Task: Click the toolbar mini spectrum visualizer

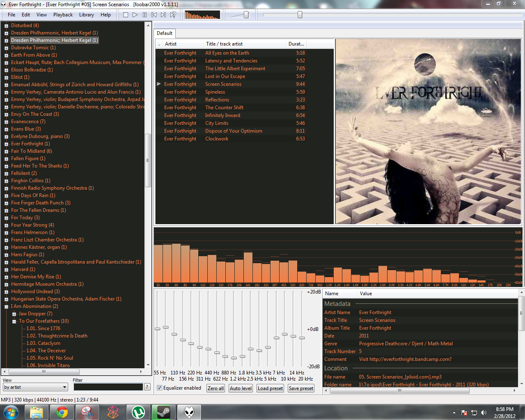Action: tap(202, 15)
